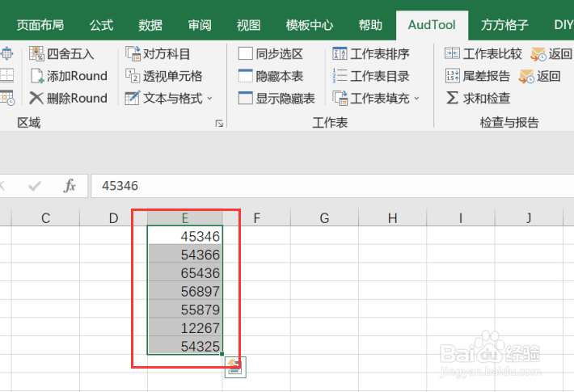Select column F header

point(256,217)
